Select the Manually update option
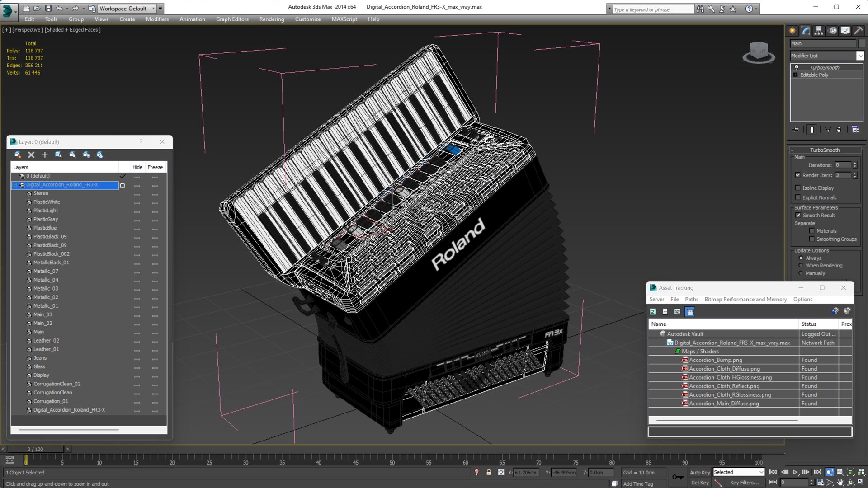Screen dimensions: 868x488 tap(801, 273)
